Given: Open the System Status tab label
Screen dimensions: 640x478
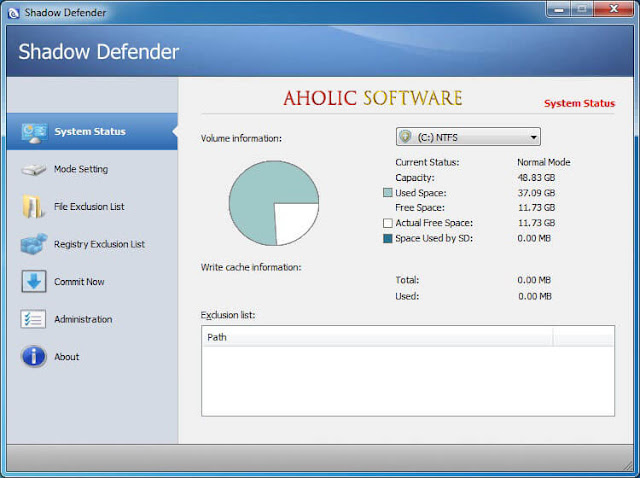Looking at the screenshot, I should 90,131.
